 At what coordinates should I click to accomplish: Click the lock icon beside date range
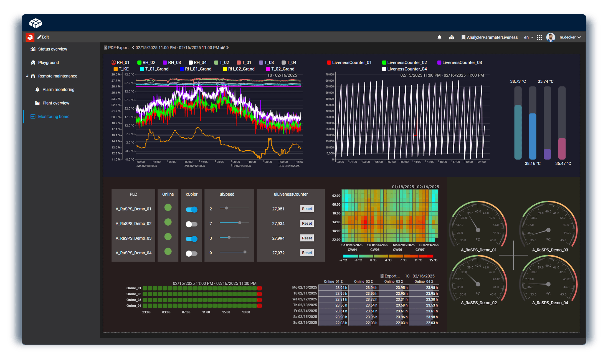222,48
